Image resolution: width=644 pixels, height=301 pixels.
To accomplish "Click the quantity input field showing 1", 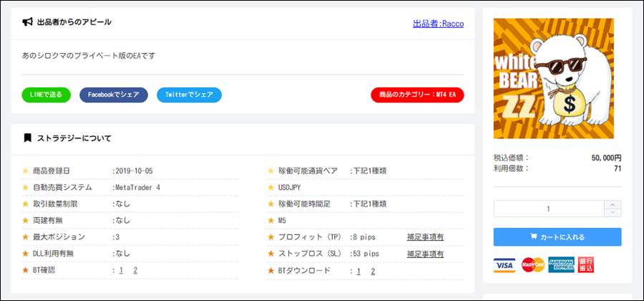I will coord(549,209).
